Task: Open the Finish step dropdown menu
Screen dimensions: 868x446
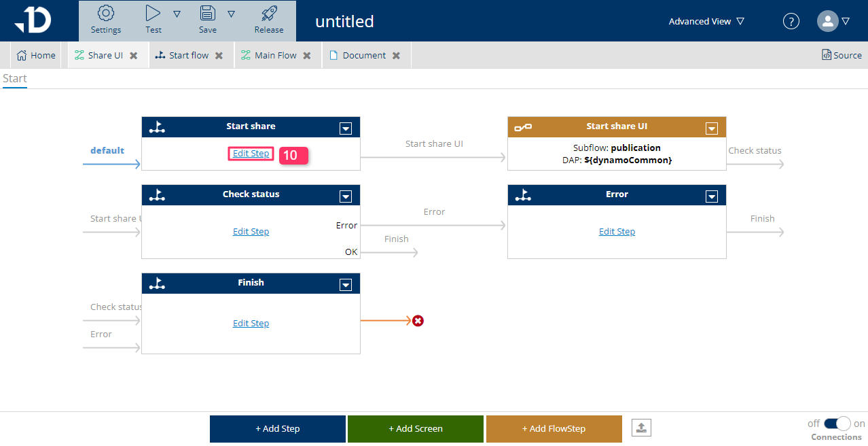Action: click(x=346, y=284)
